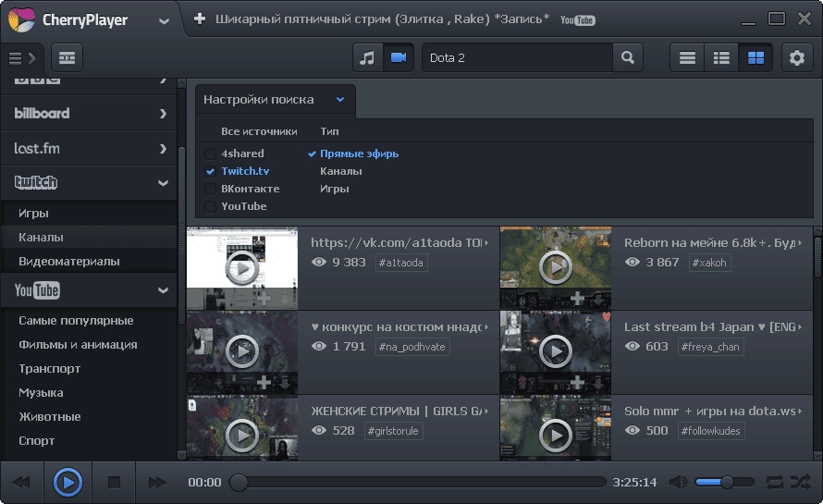
Task: Click the magnifier search button
Action: tap(628, 57)
